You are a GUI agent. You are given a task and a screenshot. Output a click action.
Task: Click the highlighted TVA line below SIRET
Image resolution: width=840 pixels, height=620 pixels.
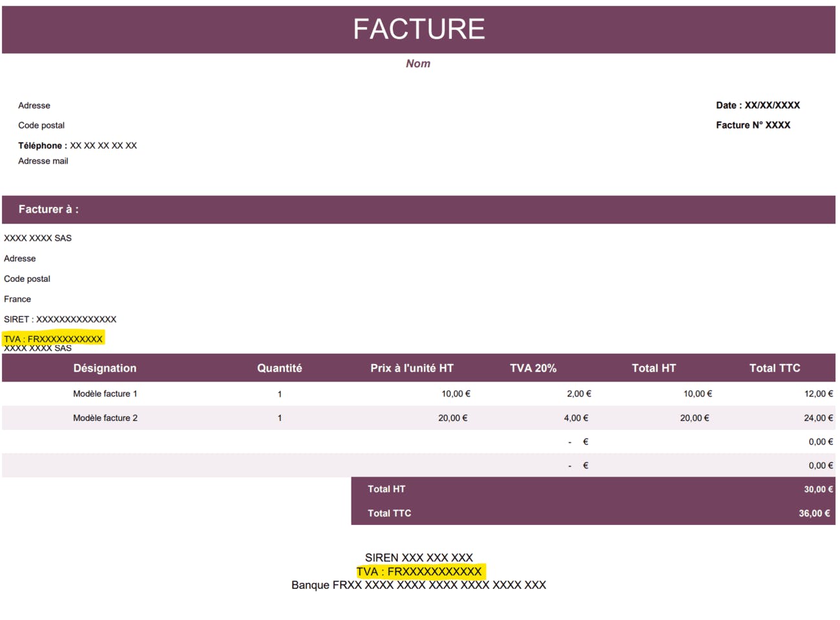(x=53, y=339)
